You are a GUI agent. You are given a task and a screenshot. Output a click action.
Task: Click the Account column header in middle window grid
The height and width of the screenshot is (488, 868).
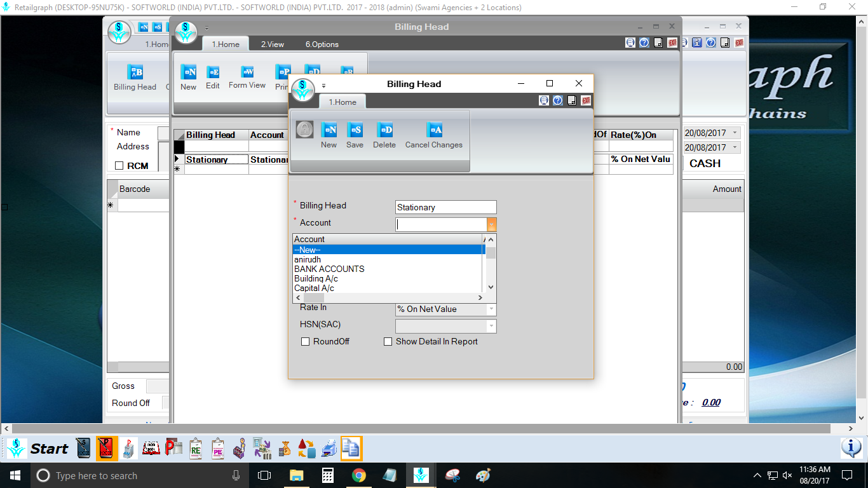pyautogui.click(x=268, y=135)
